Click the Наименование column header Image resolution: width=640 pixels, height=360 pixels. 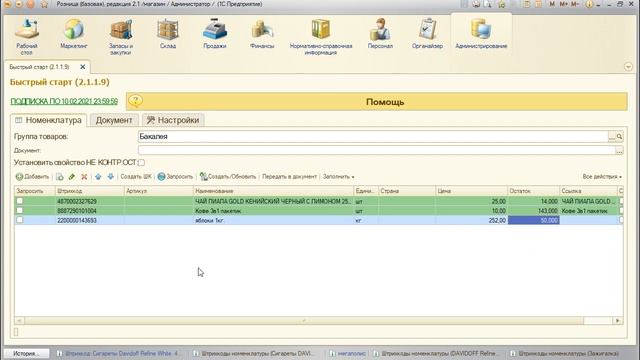coord(273,191)
